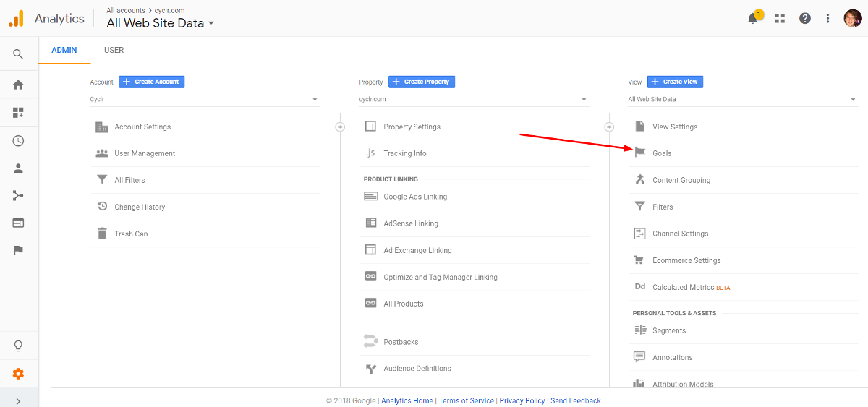Image resolution: width=868 pixels, height=407 pixels.
Task: Click the Annotations speech bubble icon
Action: click(x=639, y=356)
